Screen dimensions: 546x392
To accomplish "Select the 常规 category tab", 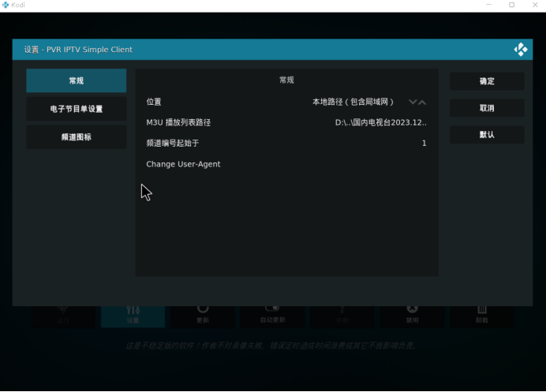I will [77, 80].
